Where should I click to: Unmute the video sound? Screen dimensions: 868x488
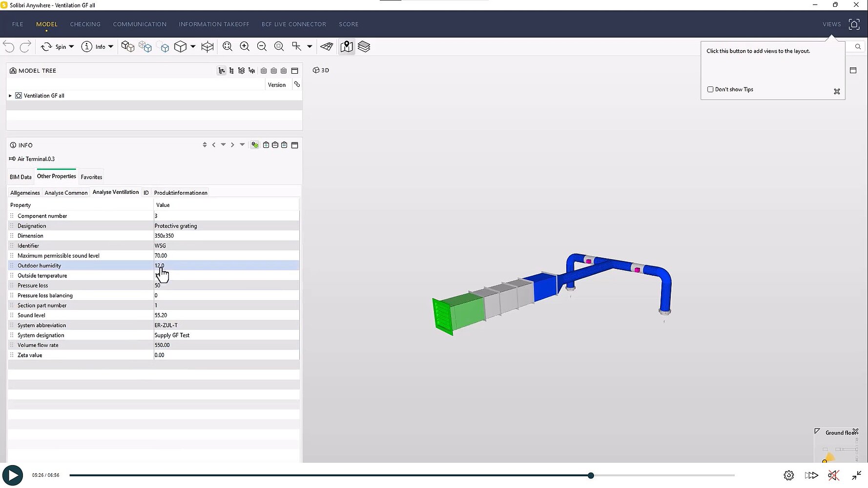(833, 475)
